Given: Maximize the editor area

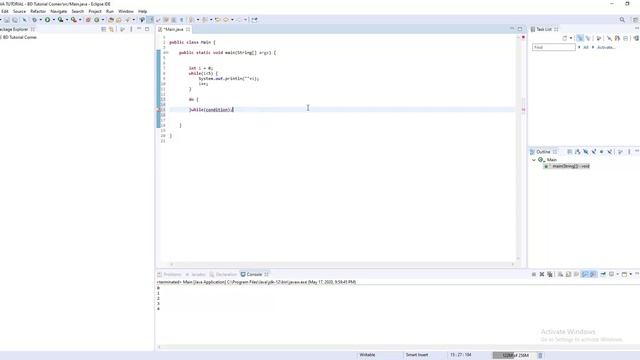Looking at the screenshot, I should (520, 29).
